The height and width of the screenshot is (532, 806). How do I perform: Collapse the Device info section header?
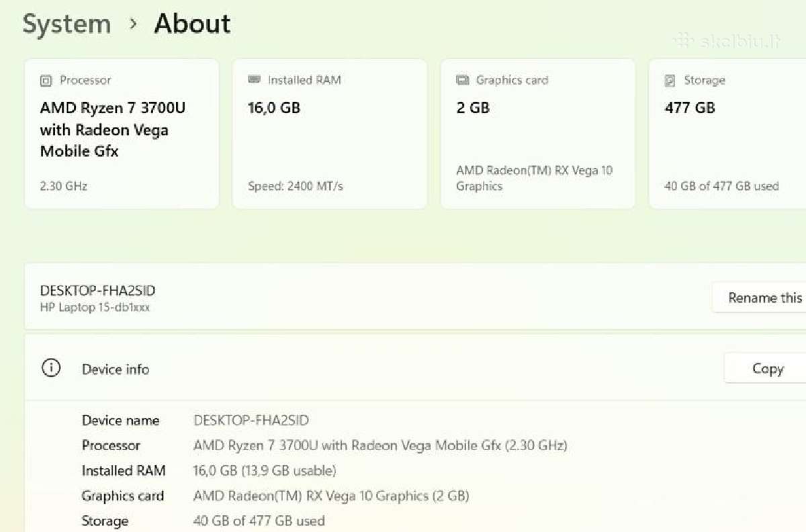tap(415, 368)
